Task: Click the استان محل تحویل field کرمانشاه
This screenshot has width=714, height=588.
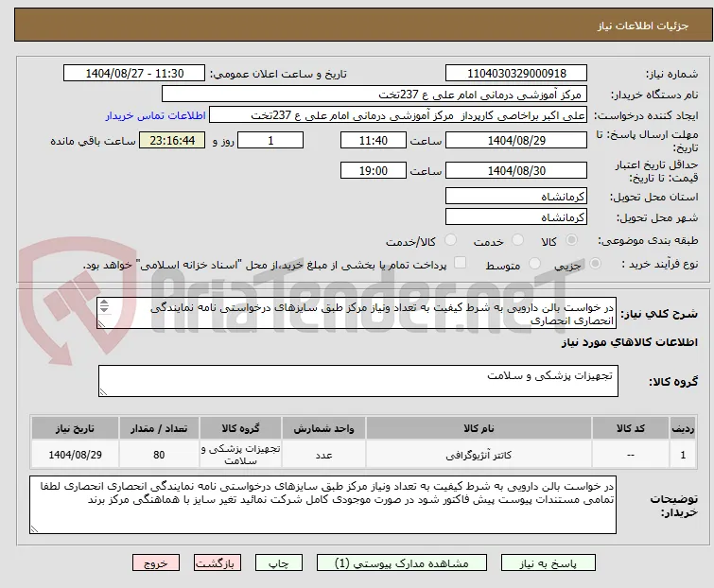Action: point(516,196)
